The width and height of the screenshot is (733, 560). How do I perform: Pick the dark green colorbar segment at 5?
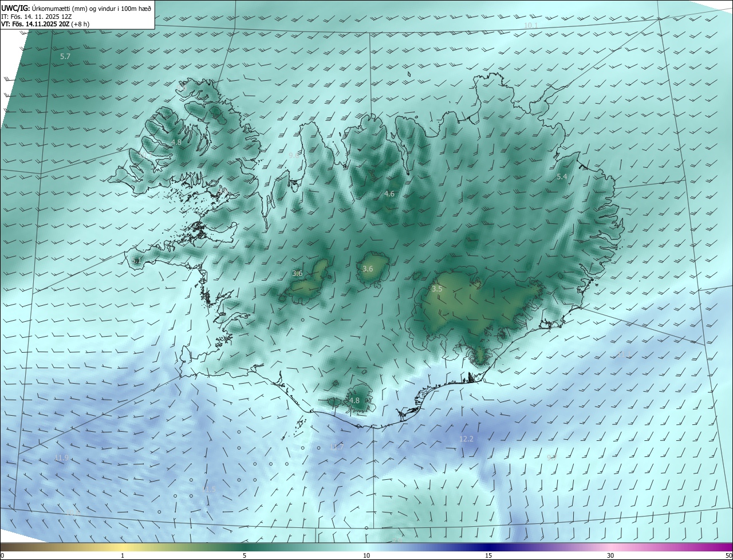click(245, 547)
